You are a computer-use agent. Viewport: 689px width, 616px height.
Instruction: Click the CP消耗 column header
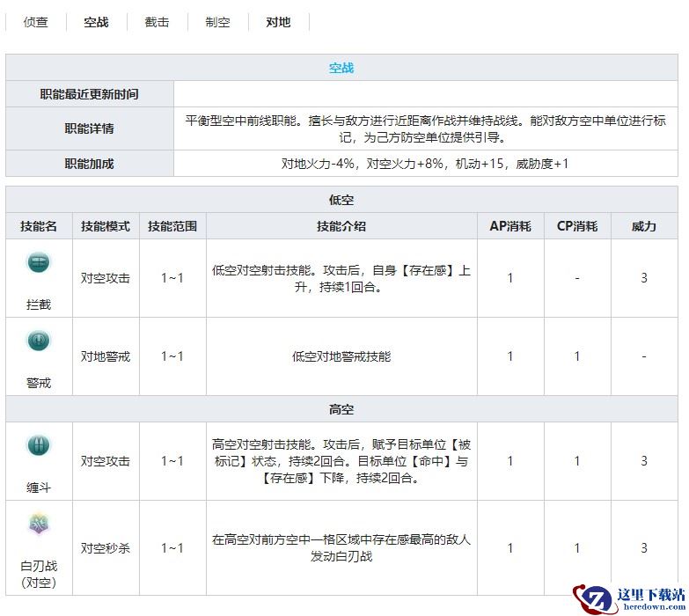coord(577,226)
